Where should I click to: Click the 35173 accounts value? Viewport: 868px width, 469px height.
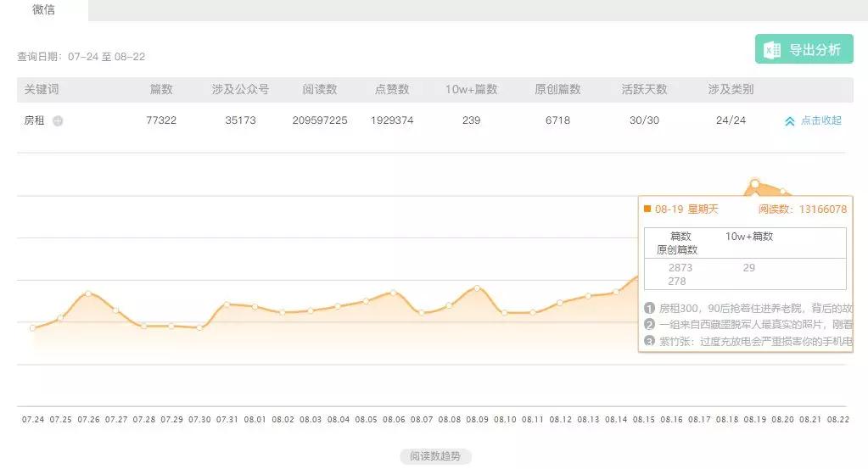click(240, 120)
